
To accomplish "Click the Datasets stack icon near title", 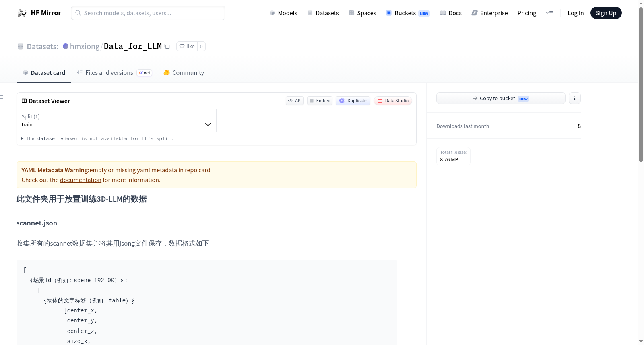I will [x=21, y=46].
